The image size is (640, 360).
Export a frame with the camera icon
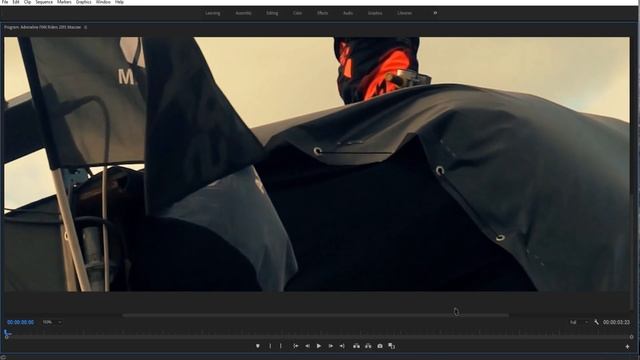tap(380, 346)
